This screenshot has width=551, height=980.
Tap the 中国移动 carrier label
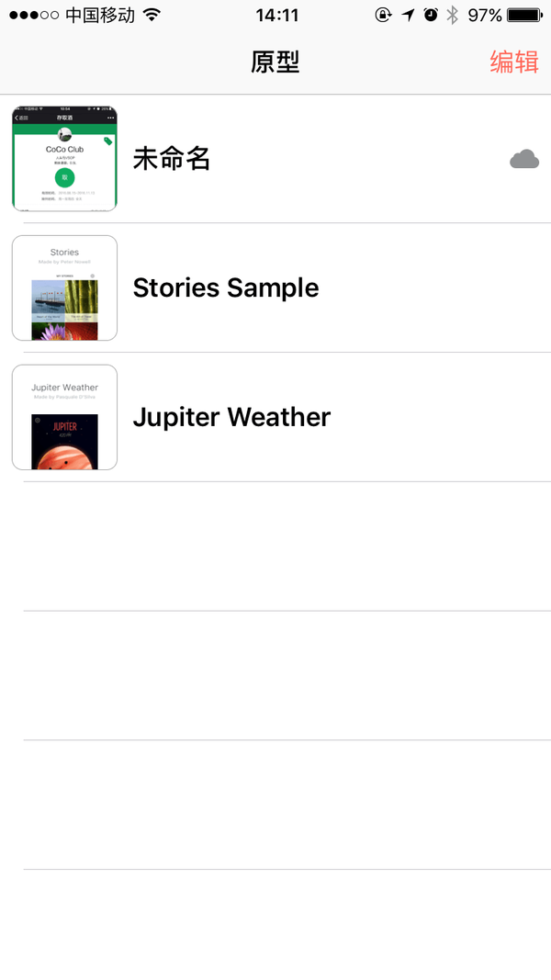(x=100, y=15)
